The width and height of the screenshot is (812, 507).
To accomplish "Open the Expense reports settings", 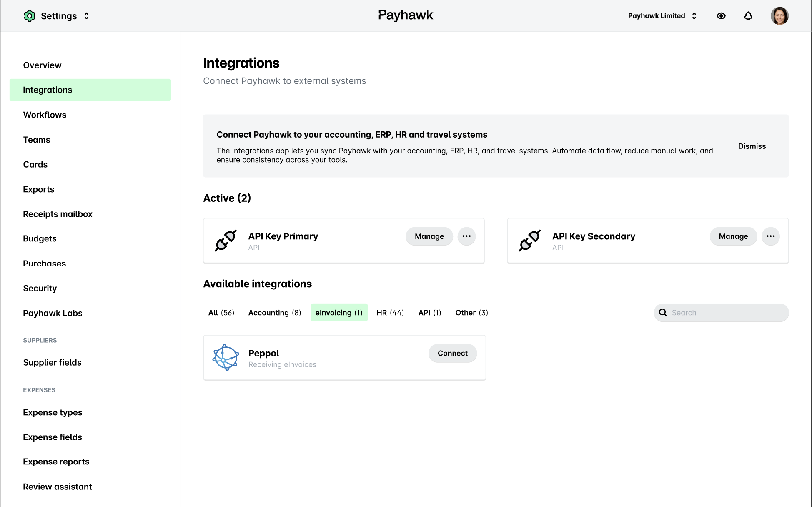I will click(56, 462).
